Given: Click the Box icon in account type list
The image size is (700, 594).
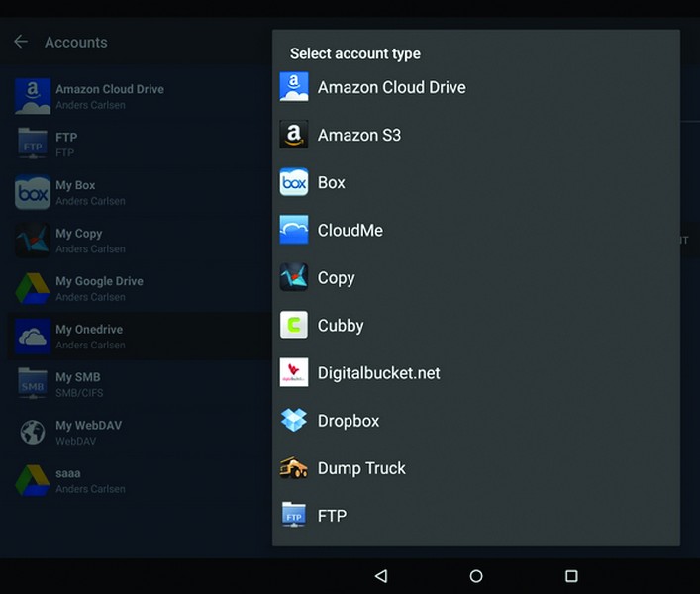Looking at the screenshot, I should click(294, 181).
